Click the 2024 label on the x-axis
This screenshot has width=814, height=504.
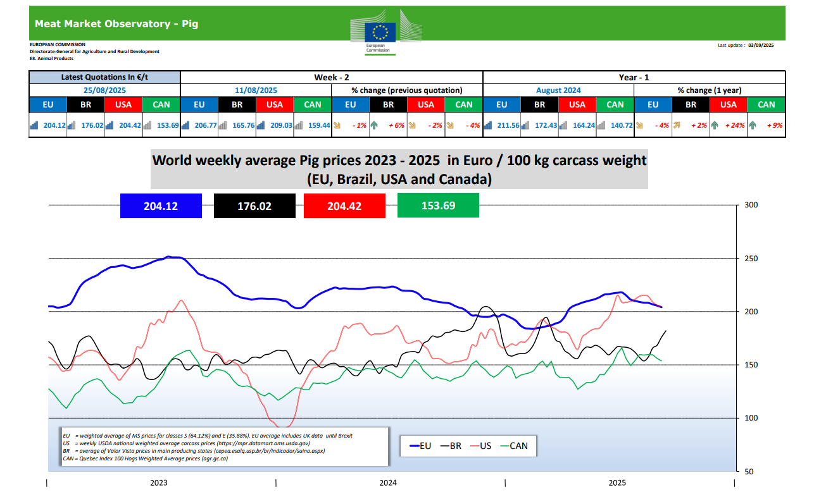(388, 483)
